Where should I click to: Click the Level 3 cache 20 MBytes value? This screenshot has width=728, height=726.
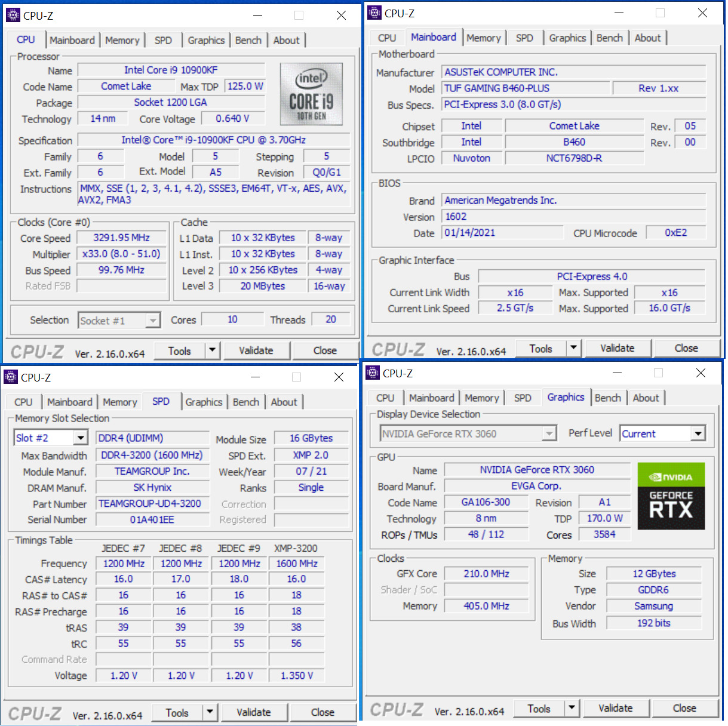[x=263, y=286]
